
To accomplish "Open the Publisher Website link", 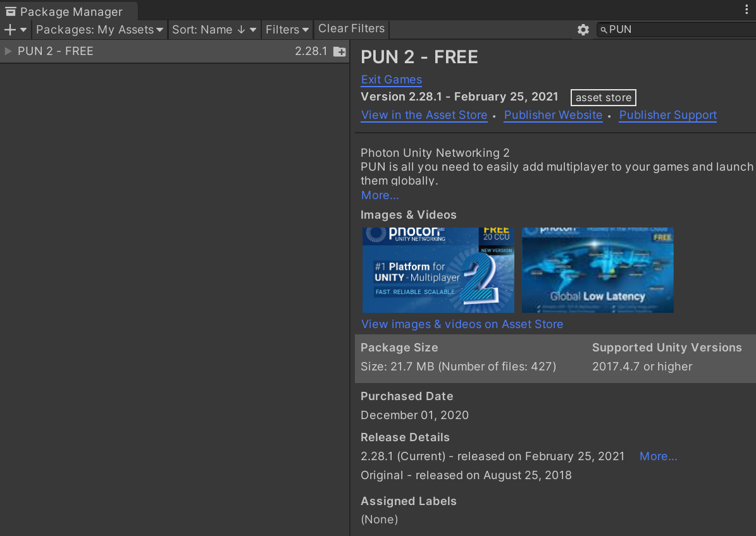I will (553, 115).
